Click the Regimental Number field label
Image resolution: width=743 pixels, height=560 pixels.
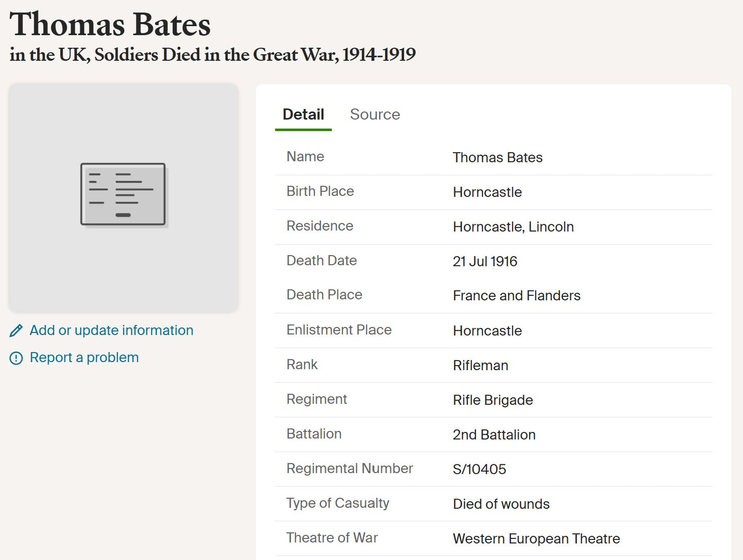click(x=350, y=468)
